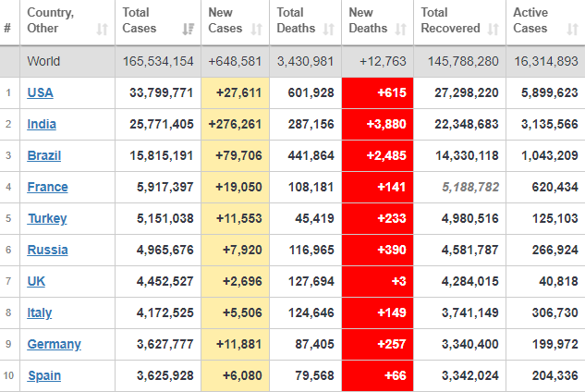
Task: Select Germany total cases 3,627,777
Action: (x=165, y=344)
